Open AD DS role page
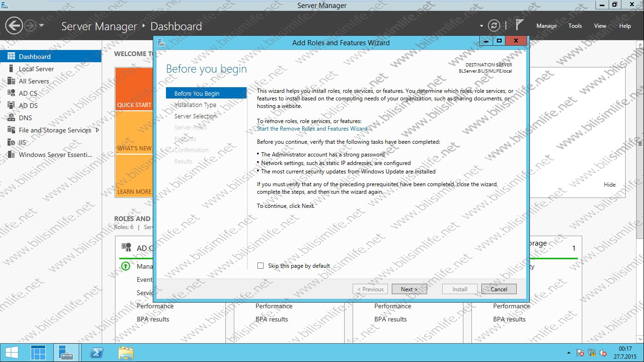 click(50, 105)
